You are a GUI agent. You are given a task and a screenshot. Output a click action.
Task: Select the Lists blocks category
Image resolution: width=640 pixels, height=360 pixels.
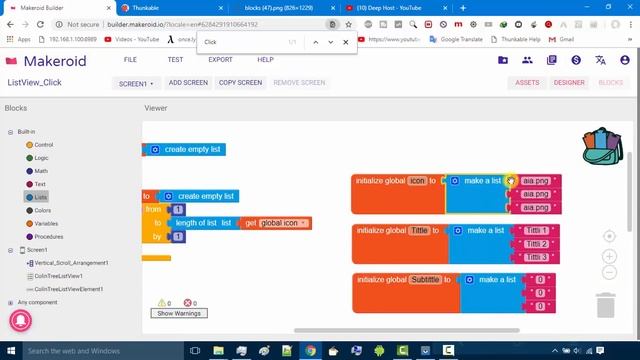click(36, 197)
